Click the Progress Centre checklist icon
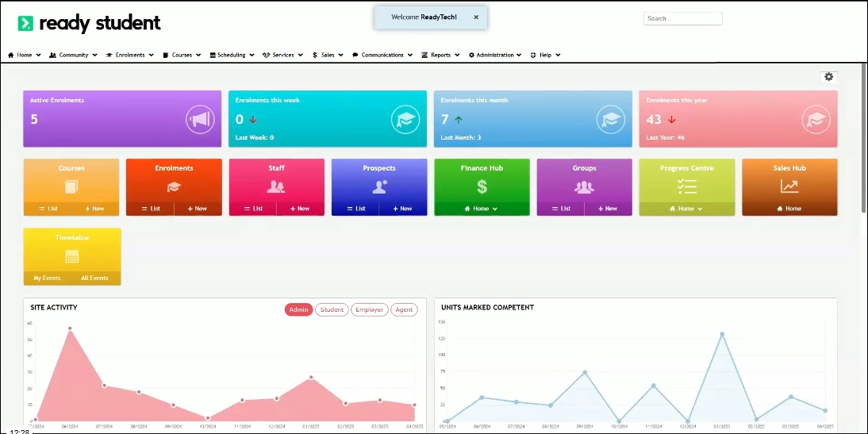The height and width of the screenshot is (434, 868). coord(687,187)
